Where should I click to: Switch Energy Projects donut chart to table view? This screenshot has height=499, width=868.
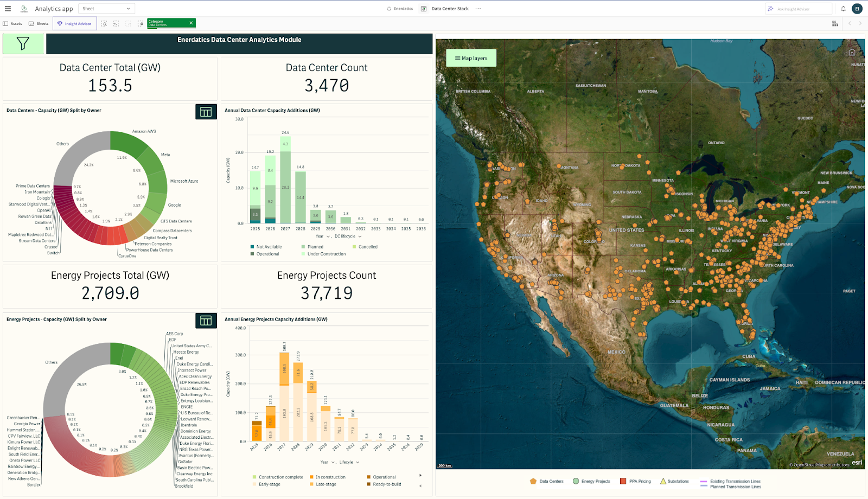[206, 321]
